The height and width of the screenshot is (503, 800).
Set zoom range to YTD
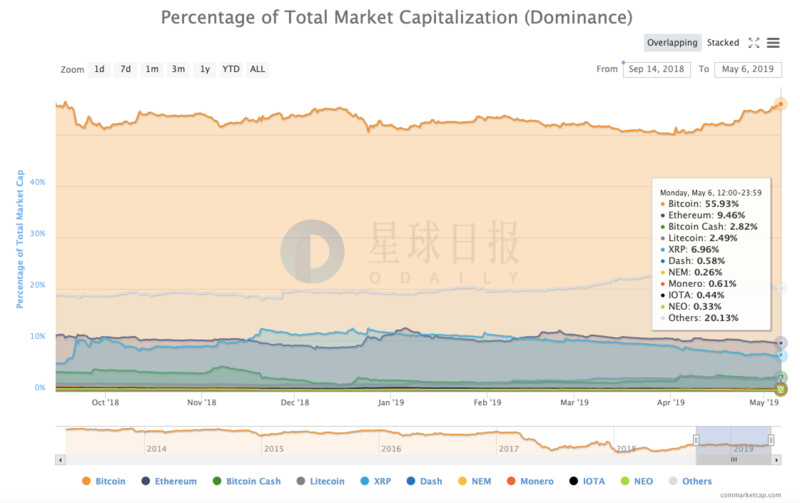[231, 69]
